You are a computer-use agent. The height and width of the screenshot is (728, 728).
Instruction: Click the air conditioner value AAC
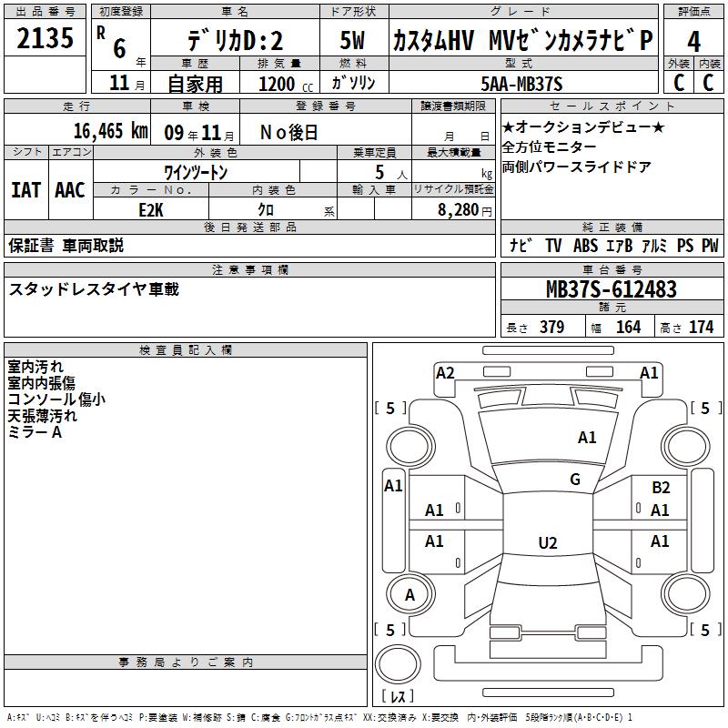click(x=70, y=190)
